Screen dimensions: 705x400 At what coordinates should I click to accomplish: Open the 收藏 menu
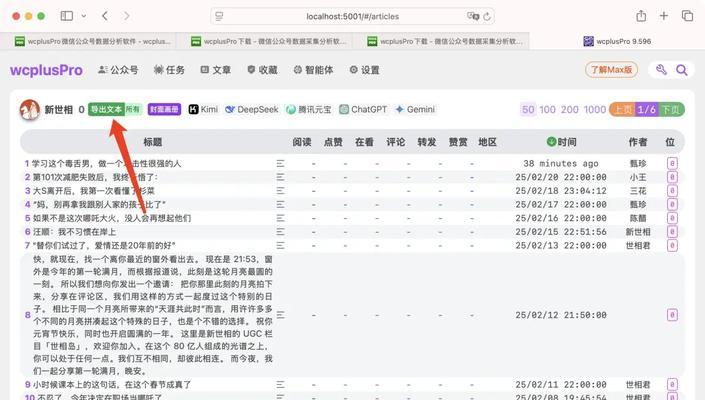[x=262, y=70]
